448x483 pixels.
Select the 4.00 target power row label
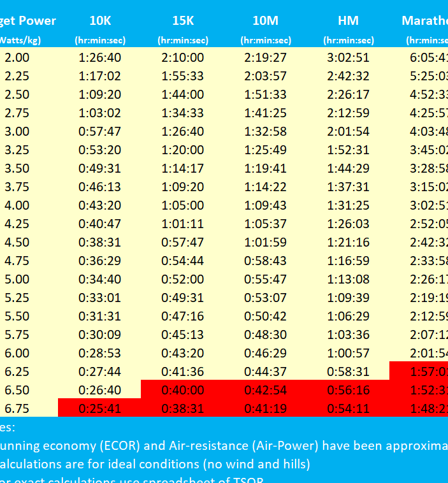point(17,205)
